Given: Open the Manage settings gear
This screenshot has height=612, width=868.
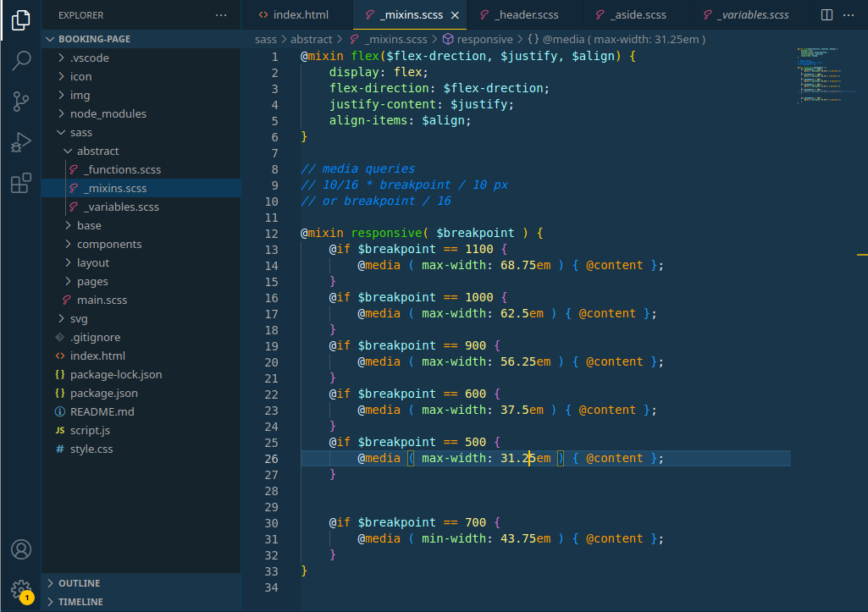Looking at the screenshot, I should pos(21,590).
